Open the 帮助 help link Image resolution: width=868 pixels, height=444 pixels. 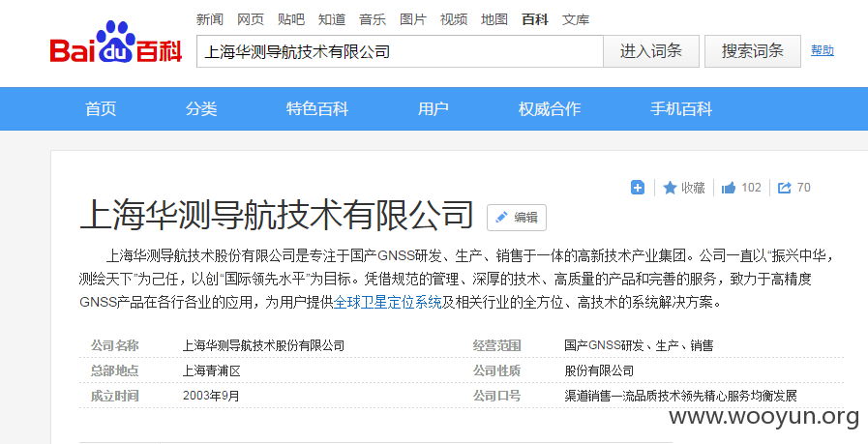(x=823, y=50)
